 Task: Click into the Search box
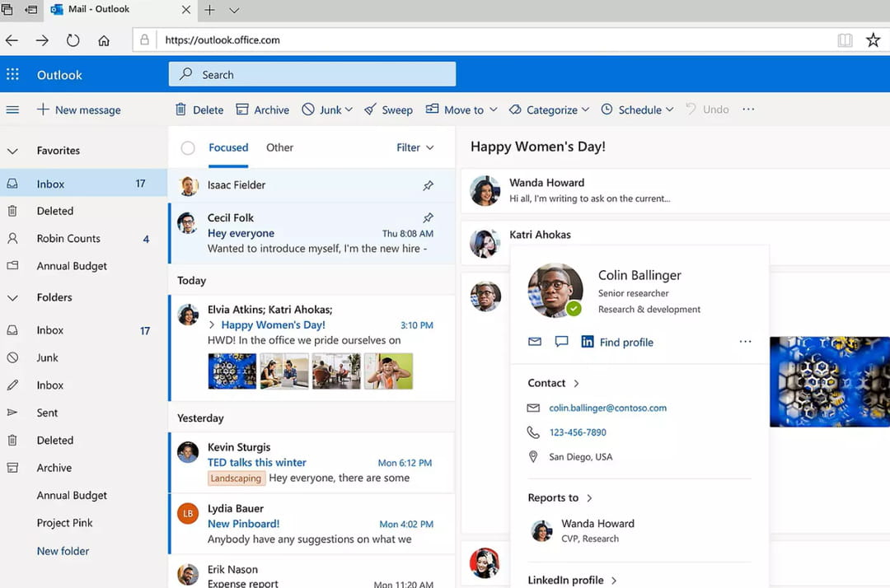[x=313, y=75]
